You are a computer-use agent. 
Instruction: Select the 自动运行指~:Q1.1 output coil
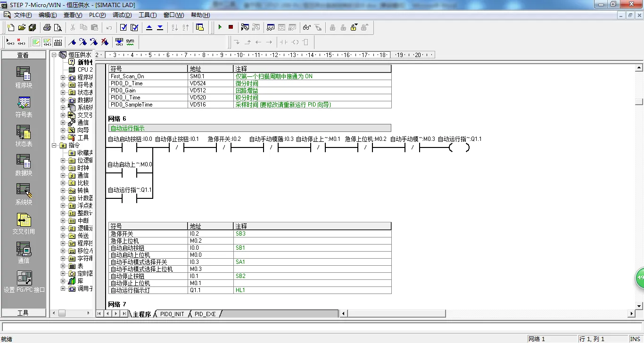pos(459,147)
